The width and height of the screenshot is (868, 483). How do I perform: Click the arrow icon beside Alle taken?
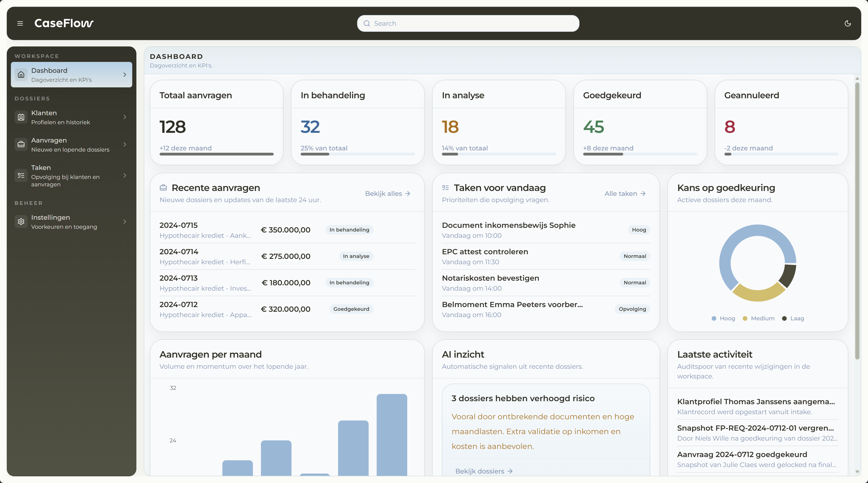coord(643,194)
